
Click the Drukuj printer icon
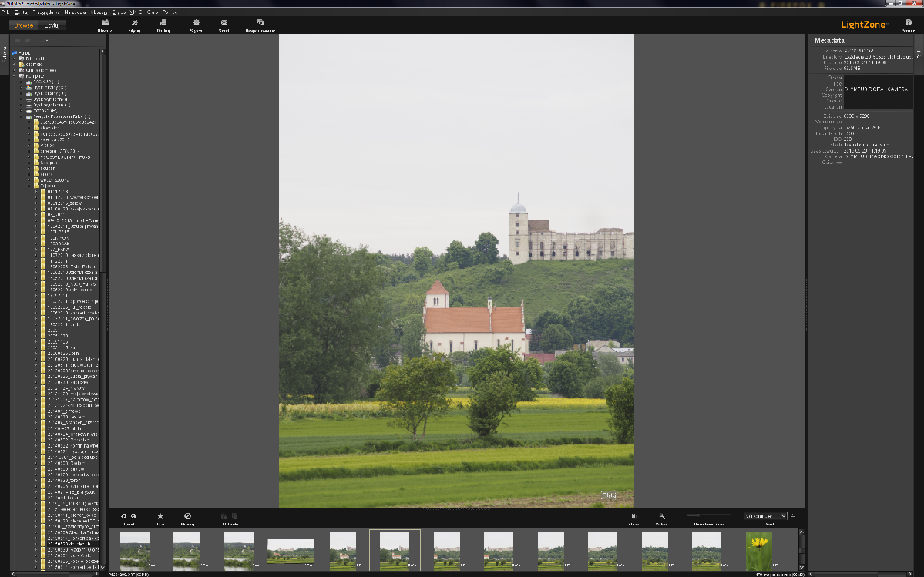click(163, 23)
